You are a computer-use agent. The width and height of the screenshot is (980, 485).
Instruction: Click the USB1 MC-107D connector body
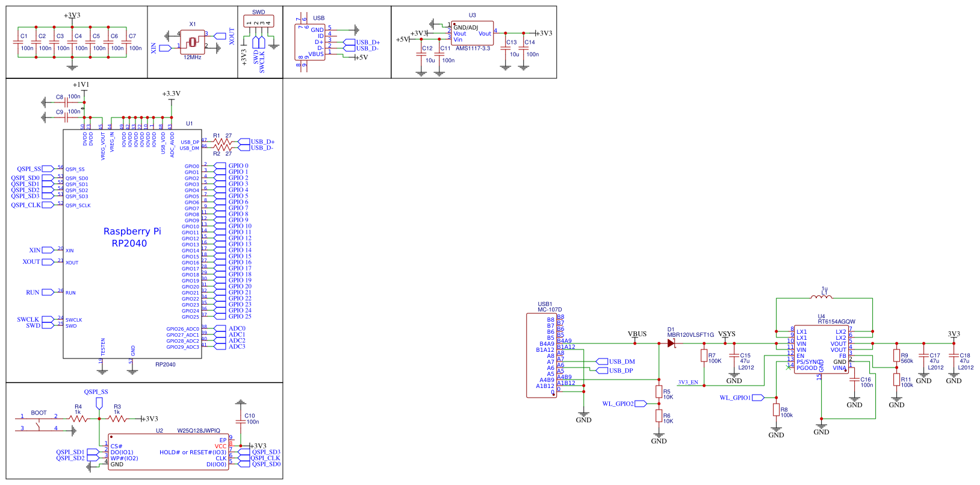click(x=541, y=355)
